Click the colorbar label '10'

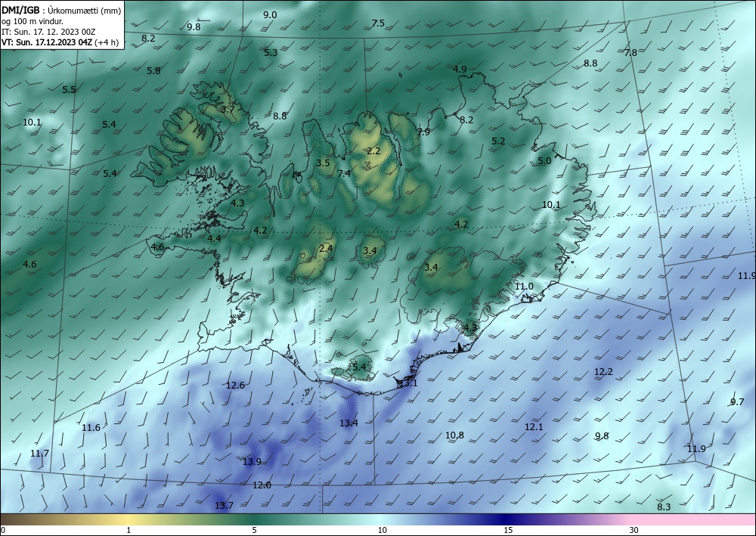point(382,531)
